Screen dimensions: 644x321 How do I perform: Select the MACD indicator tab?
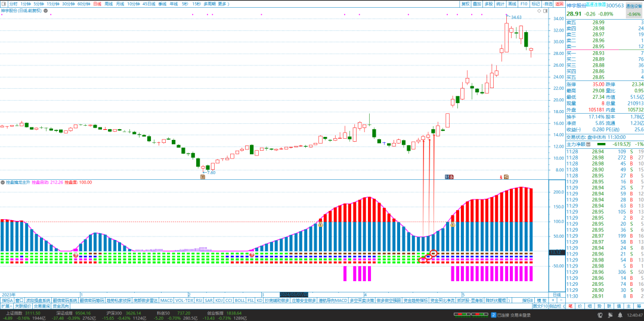pos(166,300)
